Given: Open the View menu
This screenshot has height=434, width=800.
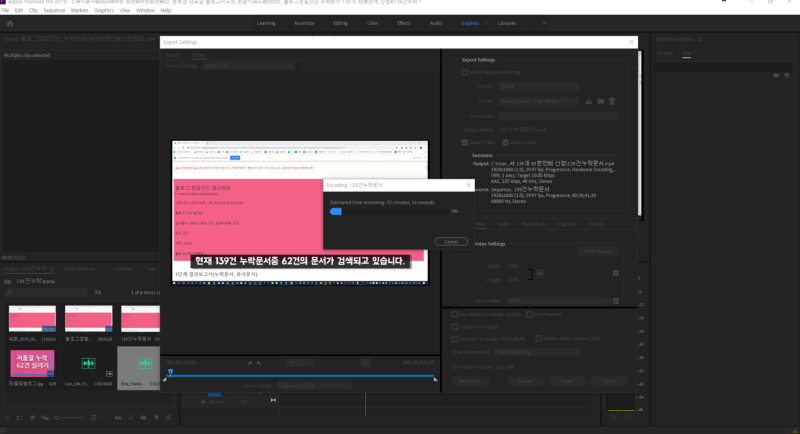Looking at the screenshot, I should point(124,10).
